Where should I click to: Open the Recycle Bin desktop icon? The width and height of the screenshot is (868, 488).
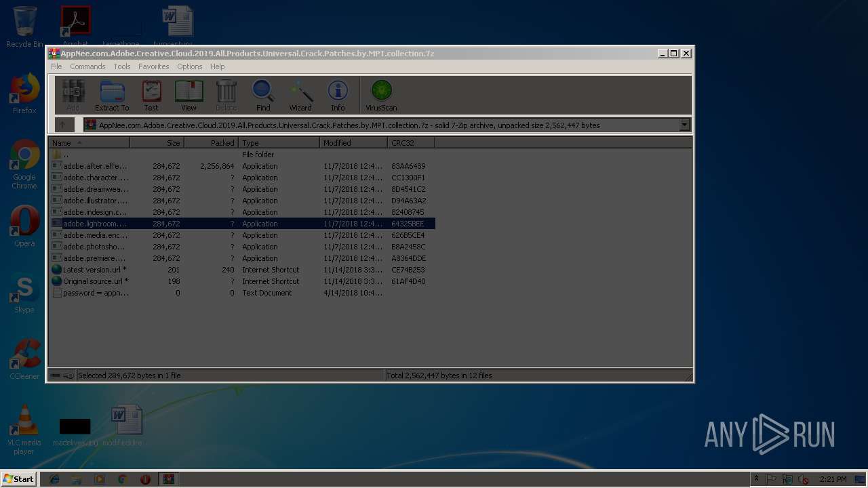click(24, 27)
